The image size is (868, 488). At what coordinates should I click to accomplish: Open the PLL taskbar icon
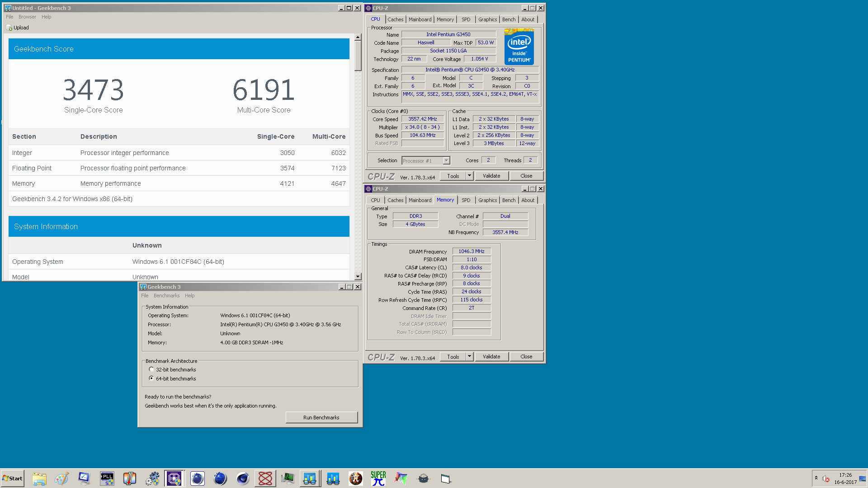point(107,479)
